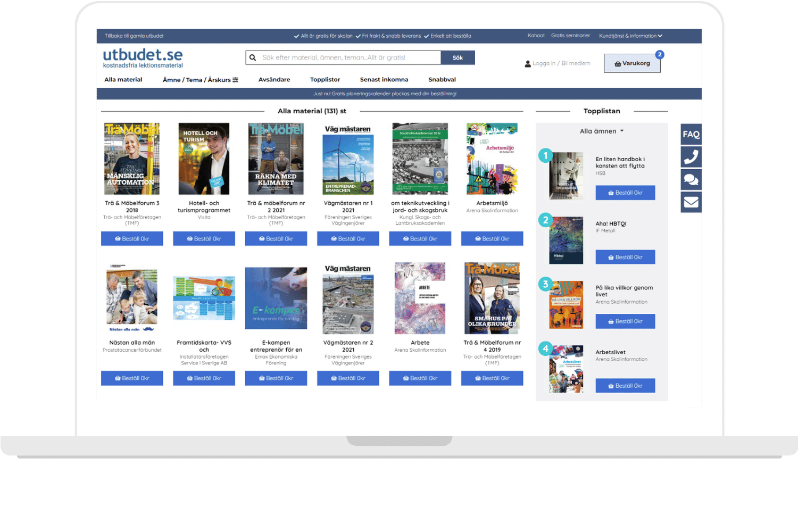Open Senast inkomna menu item
The image size is (798, 532).
coord(384,79)
